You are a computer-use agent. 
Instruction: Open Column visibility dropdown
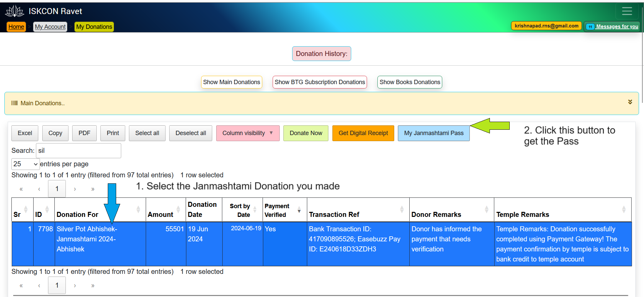248,133
